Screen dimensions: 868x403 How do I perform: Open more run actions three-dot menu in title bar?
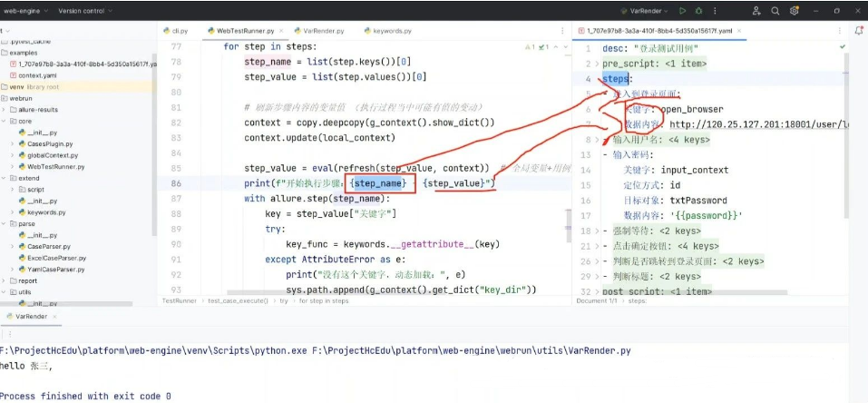tap(714, 11)
